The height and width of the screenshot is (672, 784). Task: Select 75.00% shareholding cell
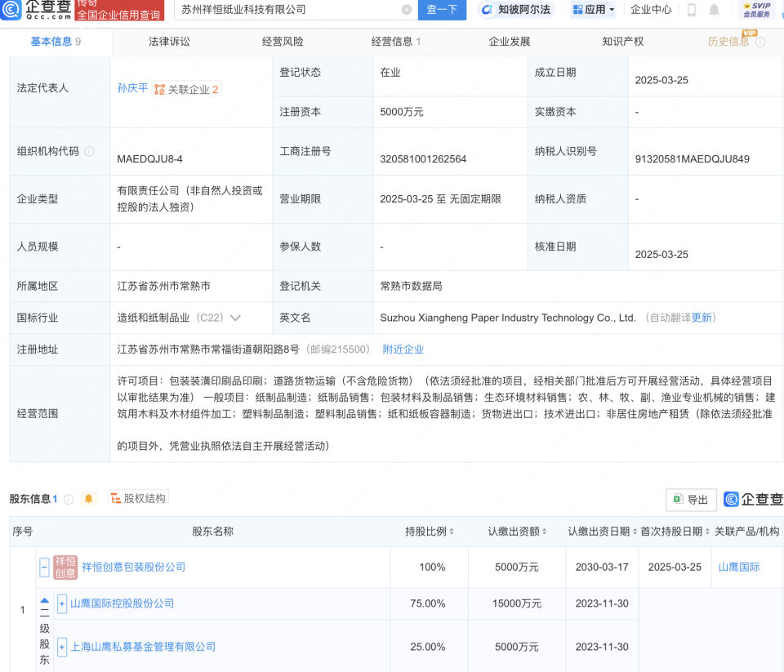(x=427, y=603)
